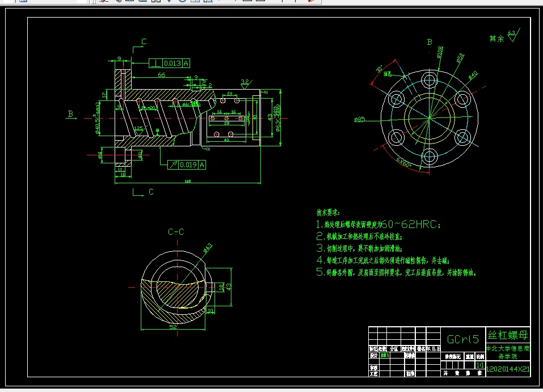Select technical requirement line 2
Screen dimensions: 543x392
pyautogui.click(x=359, y=237)
